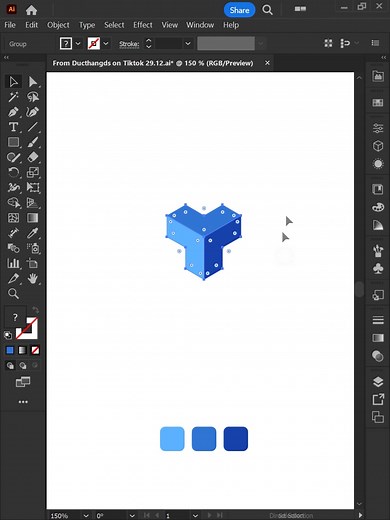Image resolution: width=390 pixels, height=520 pixels.
Task: Select the Shaper tool
Action: pos(13,157)
